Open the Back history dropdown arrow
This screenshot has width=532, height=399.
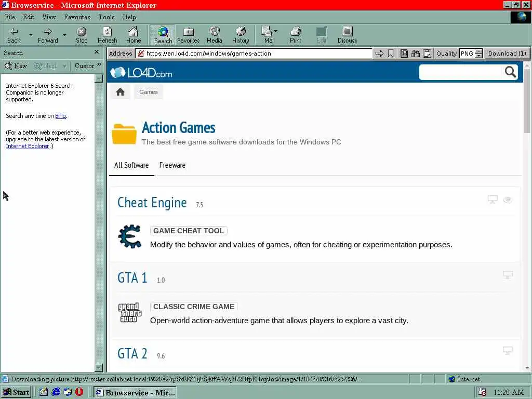31,35
